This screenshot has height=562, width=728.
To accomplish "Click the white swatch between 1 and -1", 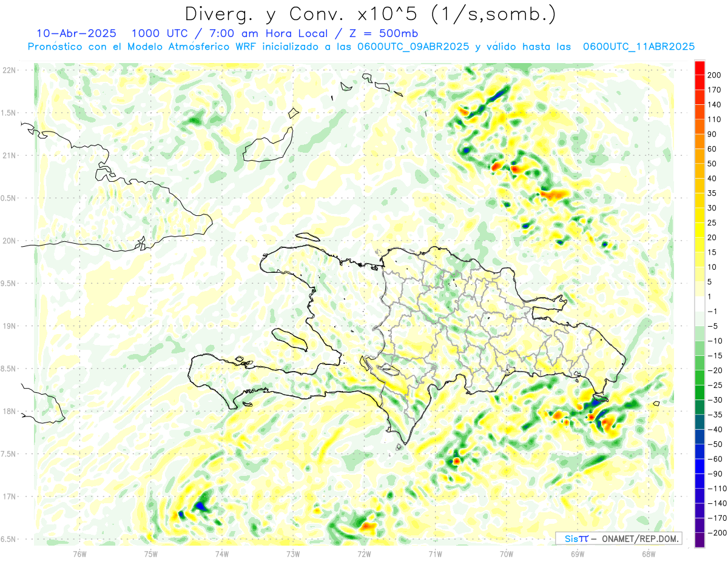I will click(x=699, y=304).
